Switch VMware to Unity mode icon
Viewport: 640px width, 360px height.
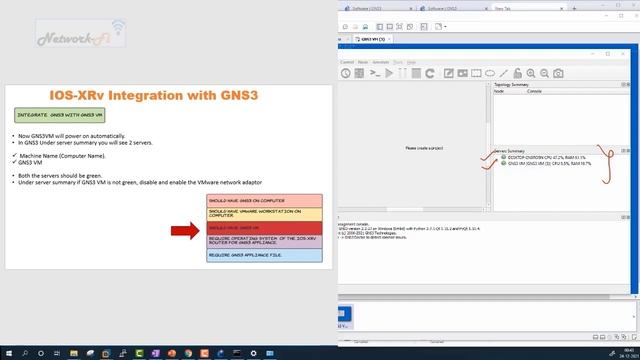click(410, 27)
